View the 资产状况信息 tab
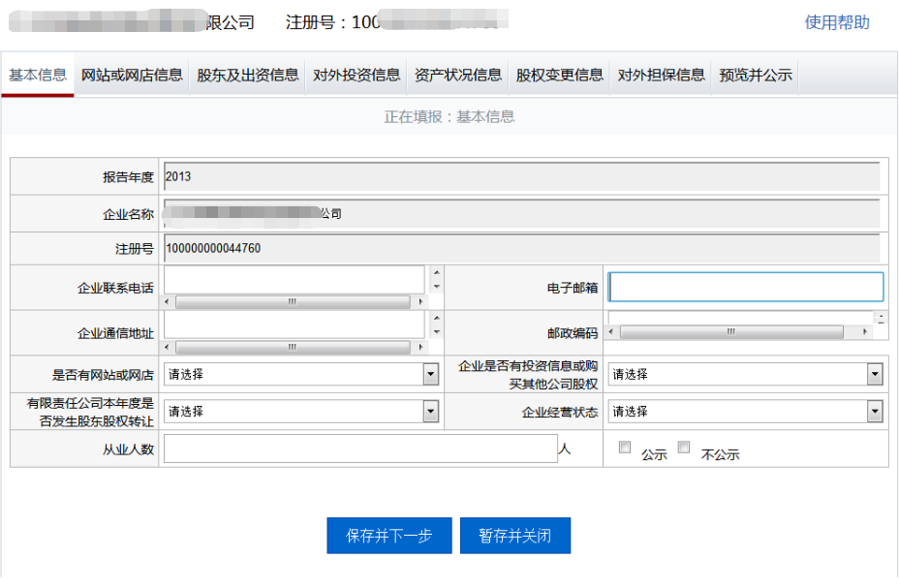The width and height of the screenshot is (899, 588). tap(459, 74)
